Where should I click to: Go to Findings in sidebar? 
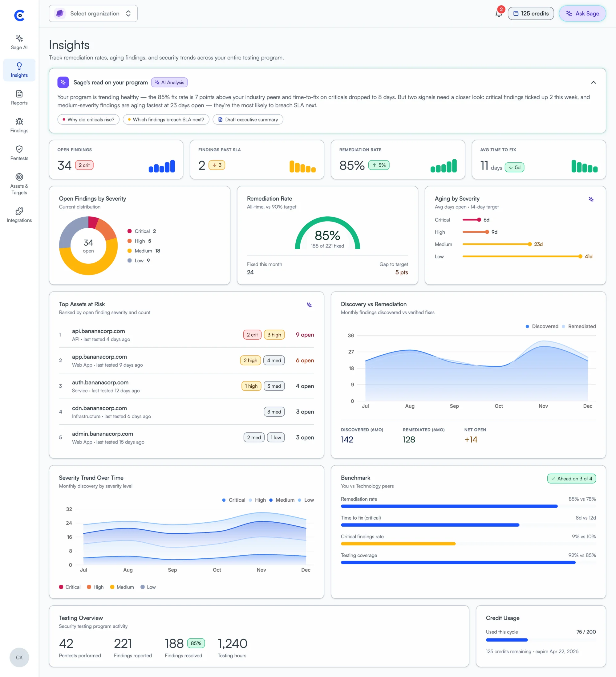tap(19, 125)
